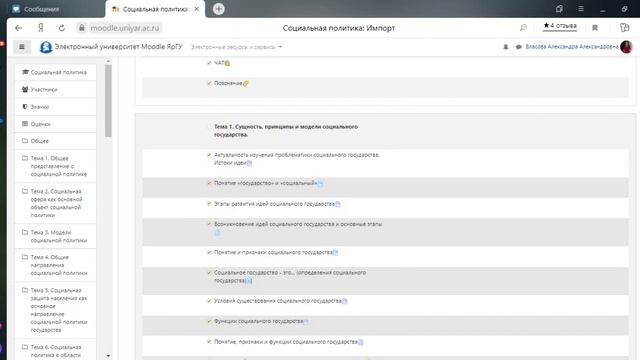
Task: Toggle the Пояснение checkbox
Action: 209,83
